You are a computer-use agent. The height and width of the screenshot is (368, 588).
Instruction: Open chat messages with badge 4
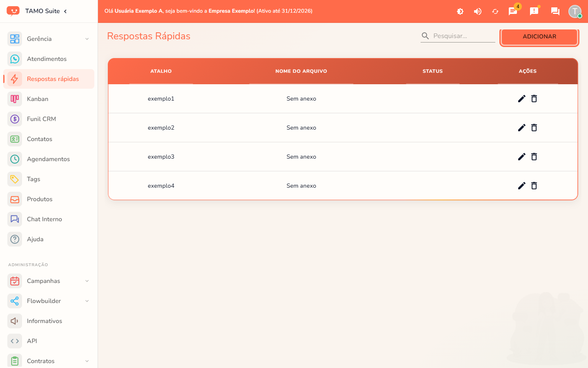[513, 11]
